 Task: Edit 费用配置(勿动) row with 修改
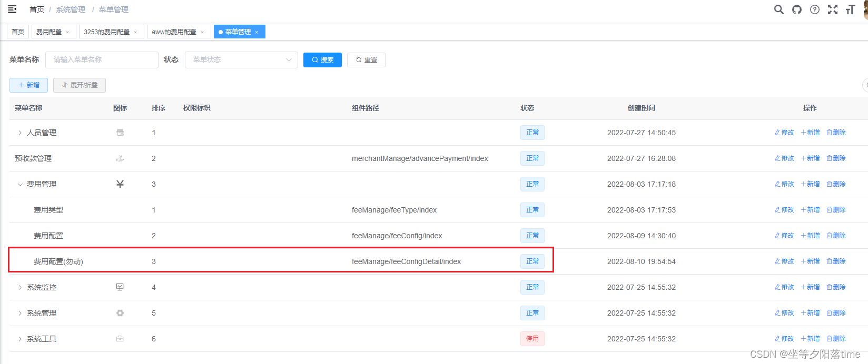784,261
